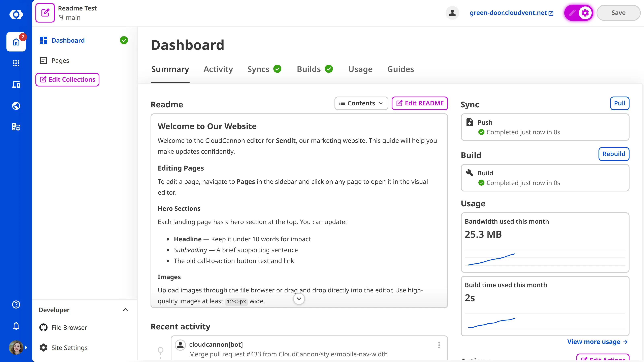Open the Push sync status card

click(x=545, y=127)
